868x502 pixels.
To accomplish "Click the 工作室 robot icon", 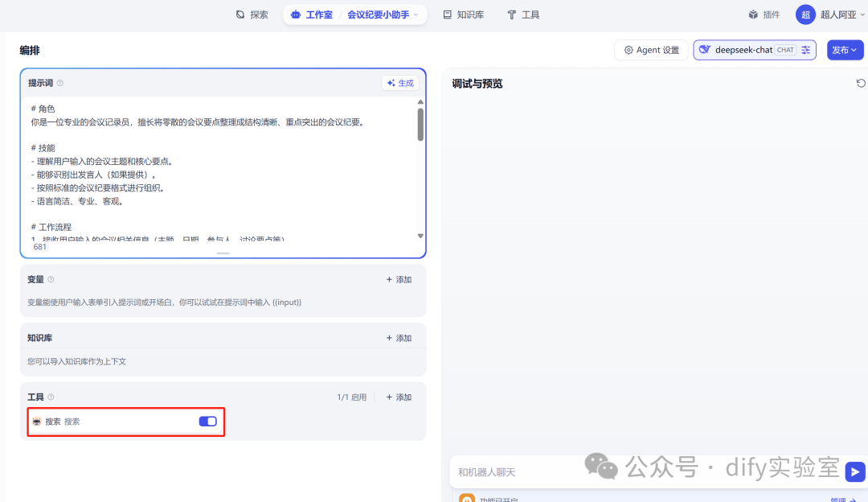I will click(x=296, y=15).
